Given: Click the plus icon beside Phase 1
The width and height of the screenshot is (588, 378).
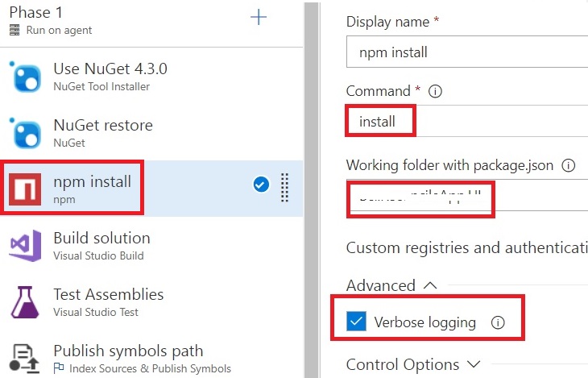Looking at the screenshot, I should pyautogui.click(x=259, y=17).
